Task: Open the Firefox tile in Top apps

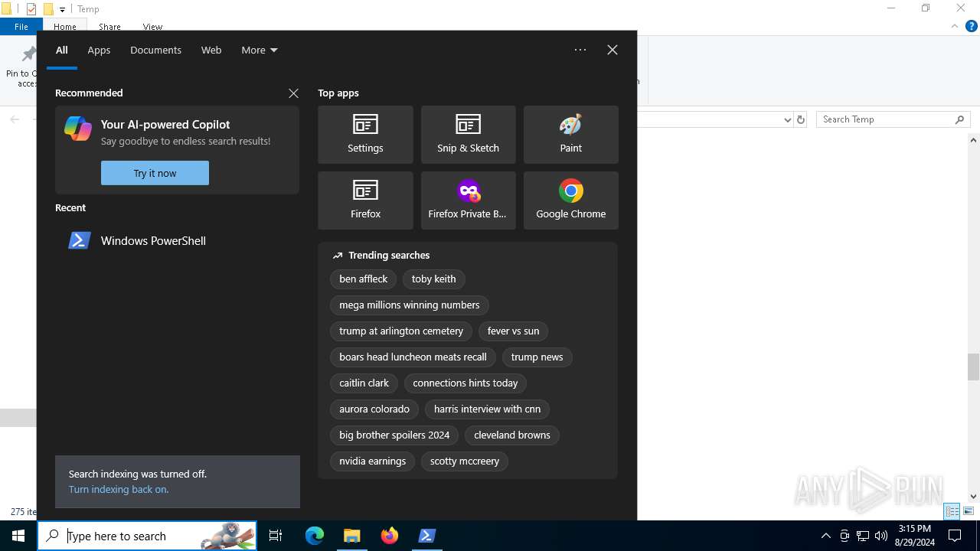Action: pos(365,201)
